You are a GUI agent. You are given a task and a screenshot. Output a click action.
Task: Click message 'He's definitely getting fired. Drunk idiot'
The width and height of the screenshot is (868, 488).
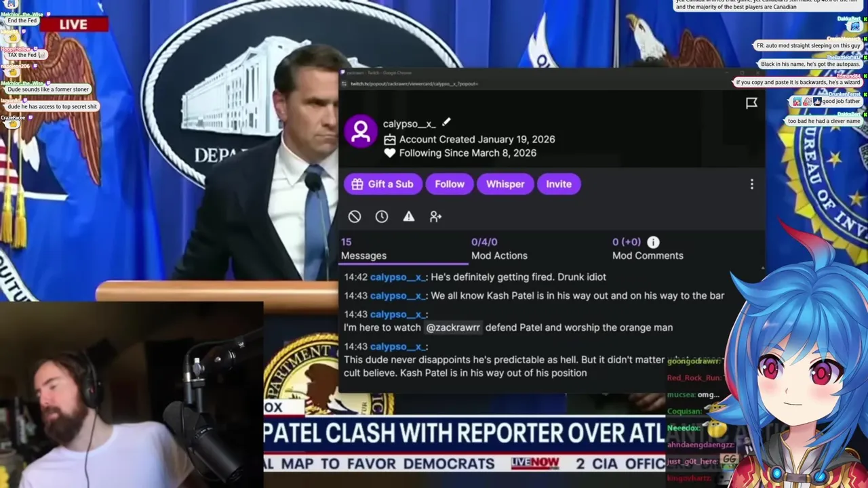[x=518, y=277]
